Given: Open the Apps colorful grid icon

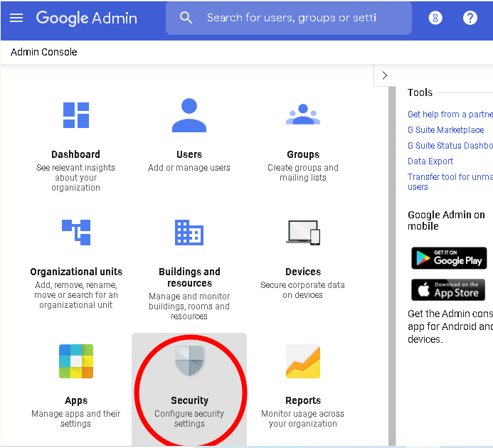Looking at the screenshot, I should click(76, 361).
